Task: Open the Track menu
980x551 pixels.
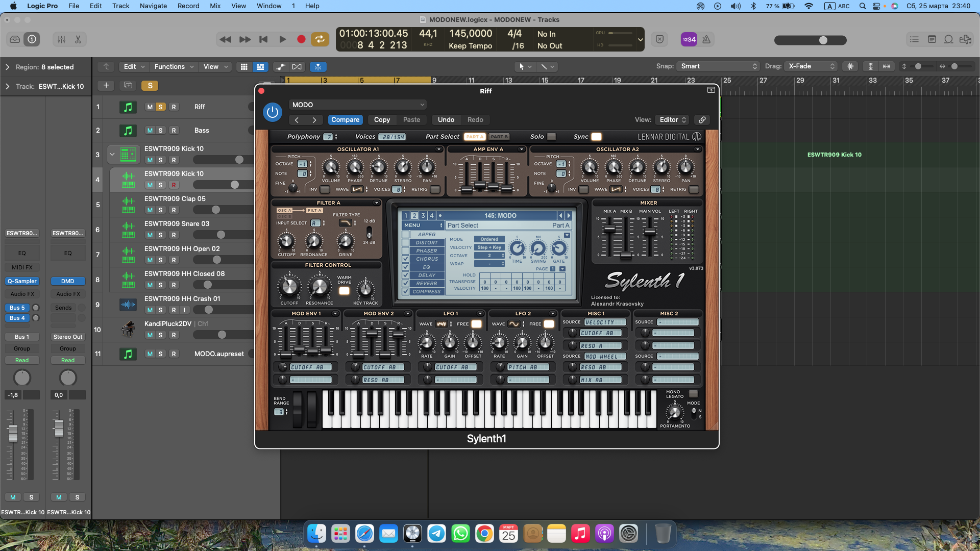Action: coord(120,6)
